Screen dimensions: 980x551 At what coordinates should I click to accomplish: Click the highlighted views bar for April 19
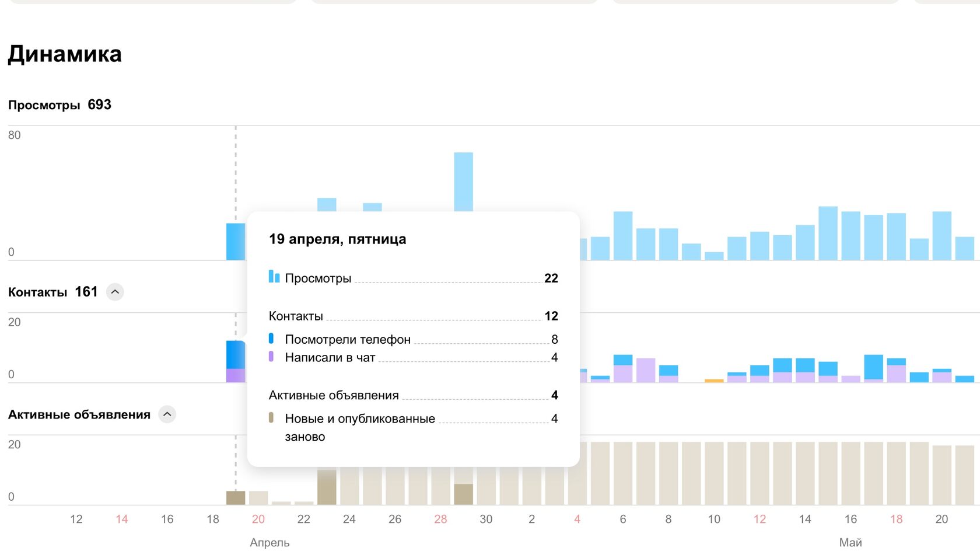[x=236, y=242]
